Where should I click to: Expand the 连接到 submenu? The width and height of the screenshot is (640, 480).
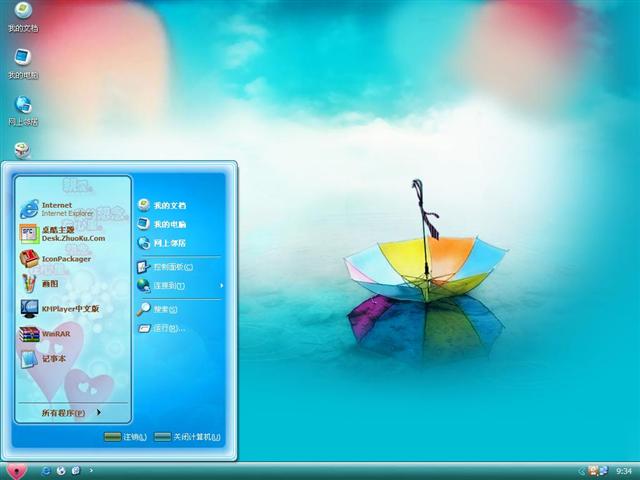click(180, 286)
